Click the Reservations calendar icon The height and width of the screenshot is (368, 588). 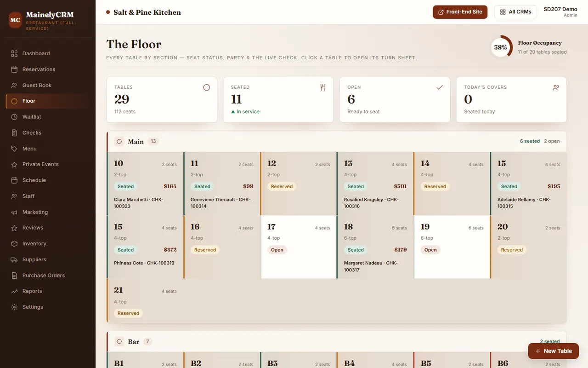tap(14, 69)
